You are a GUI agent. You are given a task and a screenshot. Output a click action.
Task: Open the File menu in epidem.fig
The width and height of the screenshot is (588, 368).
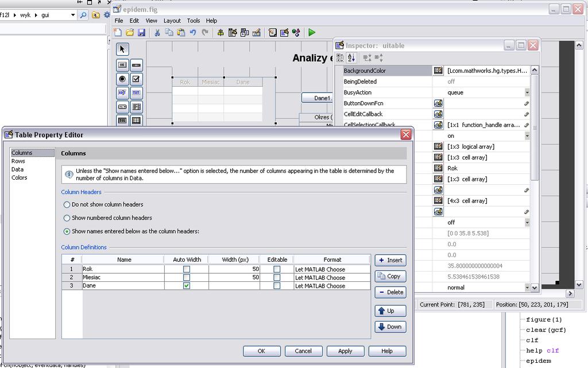coord(118,21)
